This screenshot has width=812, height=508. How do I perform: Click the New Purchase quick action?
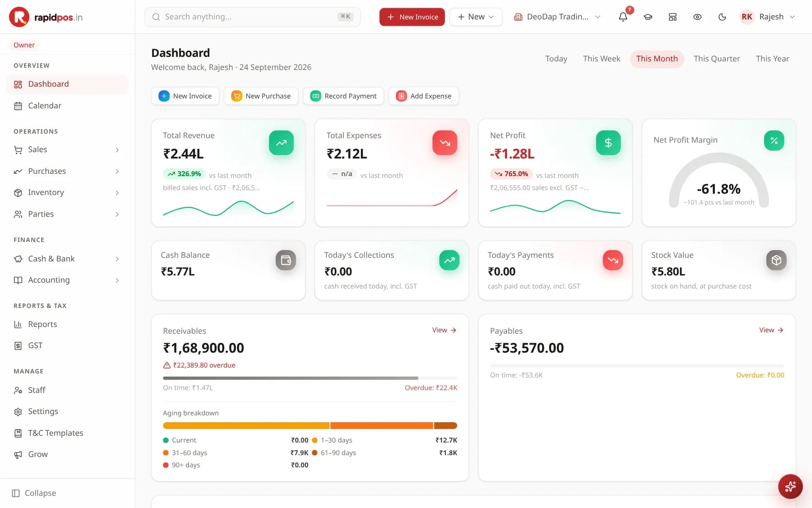[261, 96]
